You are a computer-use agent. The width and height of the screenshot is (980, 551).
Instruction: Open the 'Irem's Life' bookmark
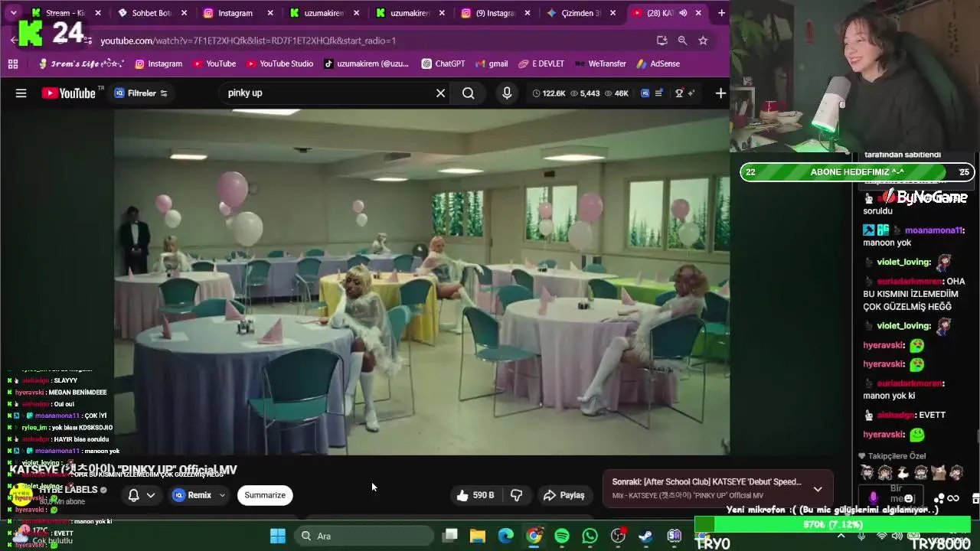coord(80,64)
